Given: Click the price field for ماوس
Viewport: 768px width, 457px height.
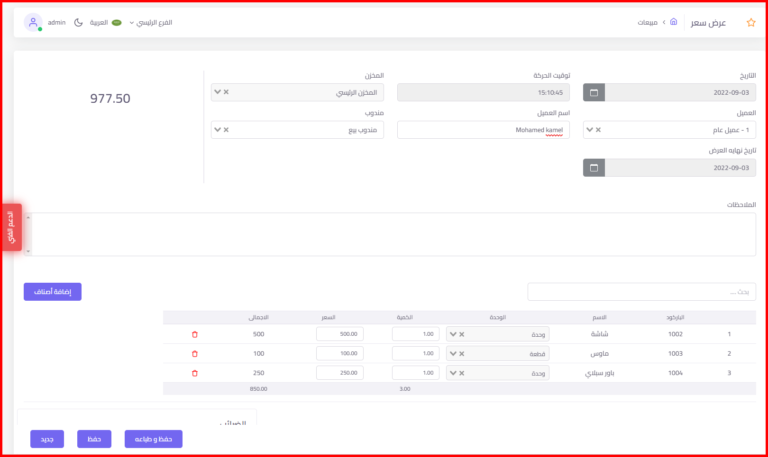Looking at the screenshot, I should click(338, 353).
